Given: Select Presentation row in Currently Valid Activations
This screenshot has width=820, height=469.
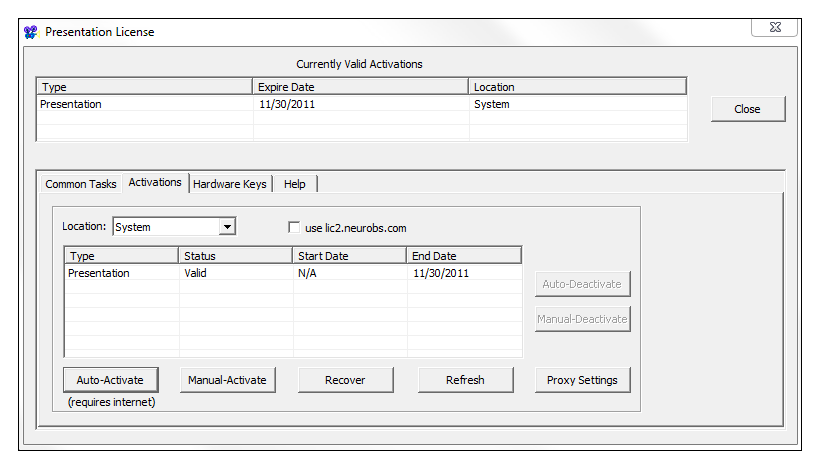Looking at the screenshot, I should pos(361,104).
